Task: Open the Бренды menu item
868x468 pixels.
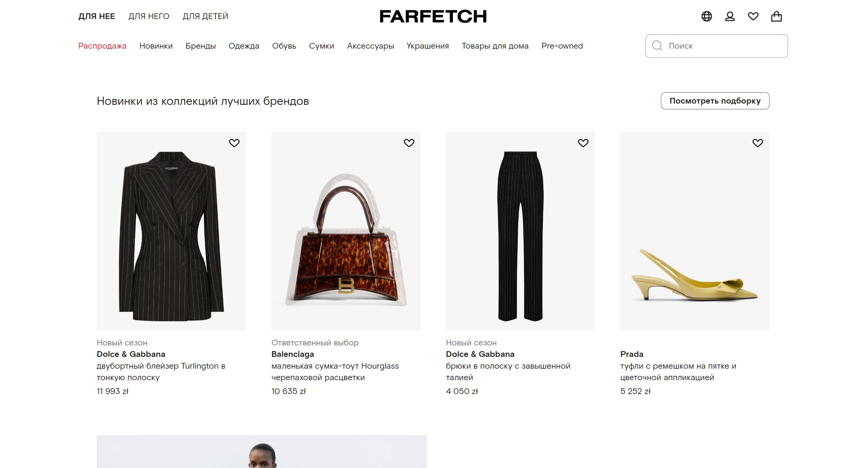Action: click(201, 46)
